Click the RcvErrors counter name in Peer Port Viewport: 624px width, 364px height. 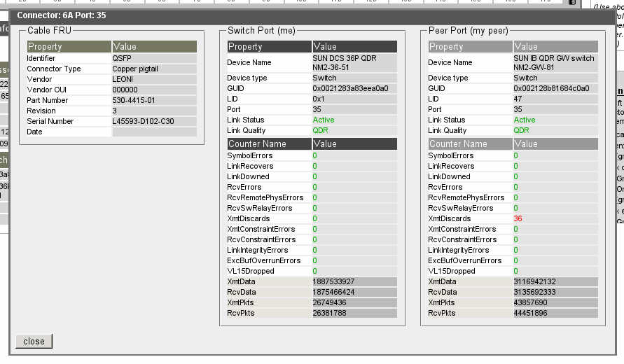coord(445,187)
